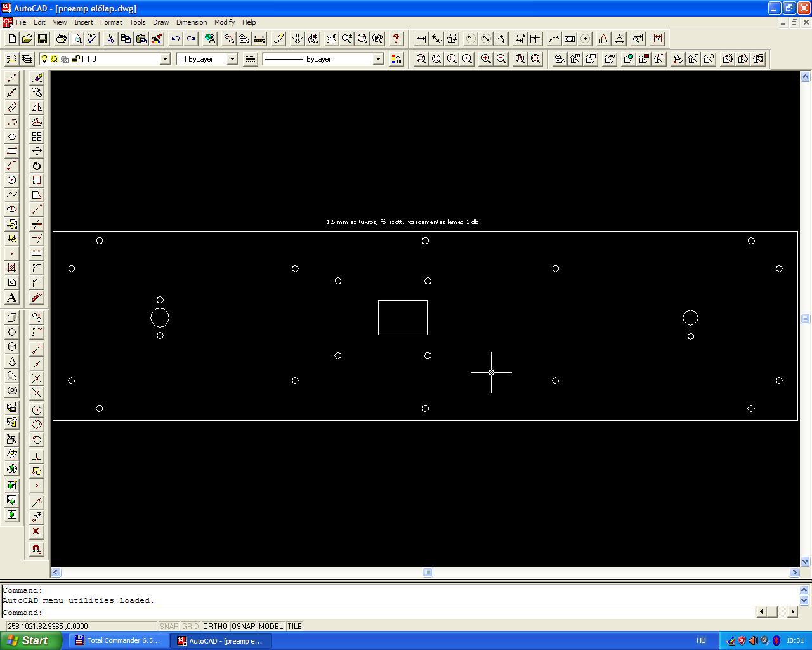
Task: Toggle TILE mode in status bar
Action: [x=294, y=627]
